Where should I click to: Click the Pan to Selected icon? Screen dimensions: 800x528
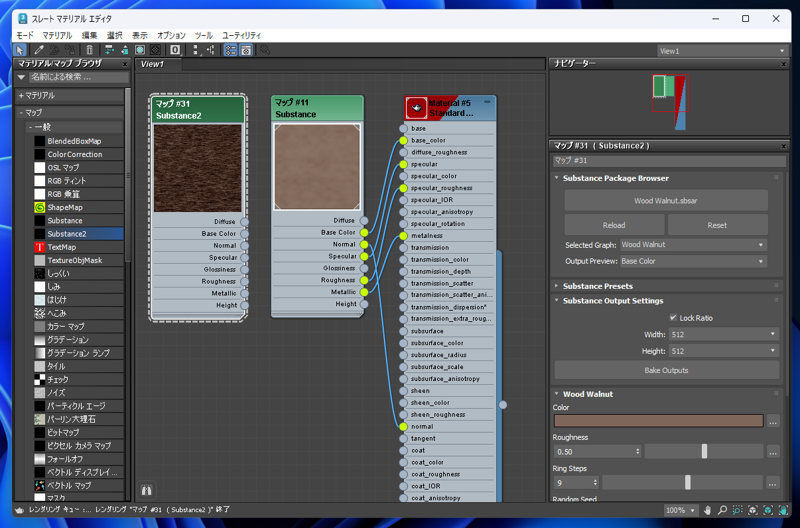(783, 510)
